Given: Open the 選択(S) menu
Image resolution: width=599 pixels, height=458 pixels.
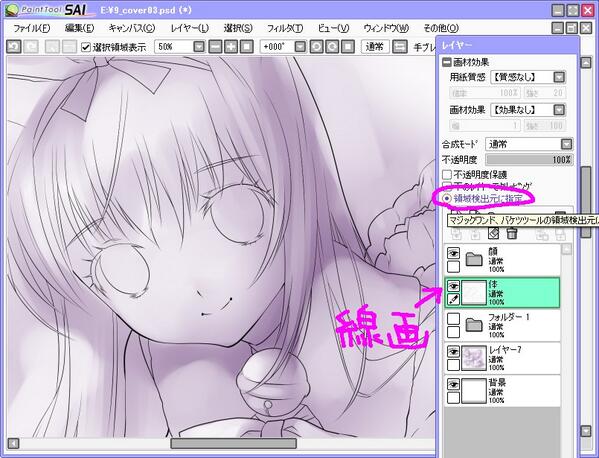Looking at the screenshot, I should (238, 28).
